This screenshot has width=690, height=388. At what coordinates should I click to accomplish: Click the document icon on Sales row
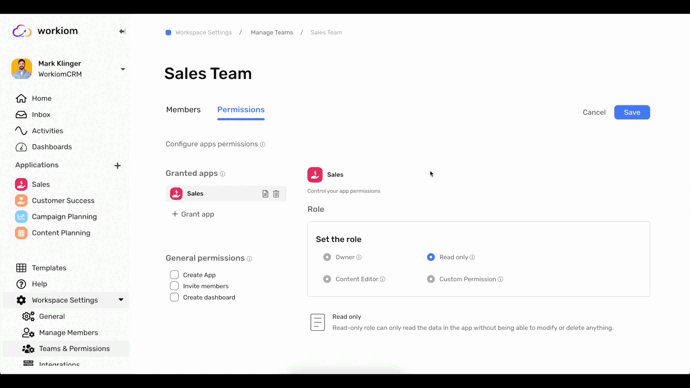click(x=265, y=194)
